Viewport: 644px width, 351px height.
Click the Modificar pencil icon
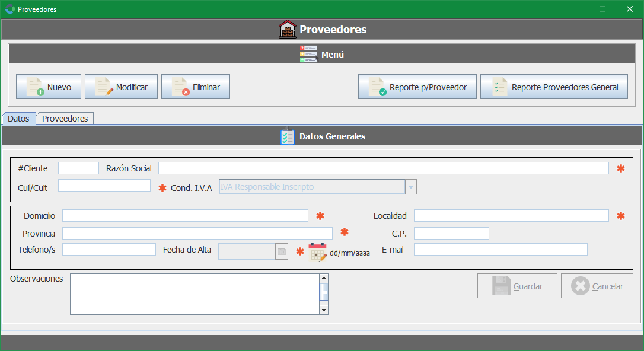(104, 87)
